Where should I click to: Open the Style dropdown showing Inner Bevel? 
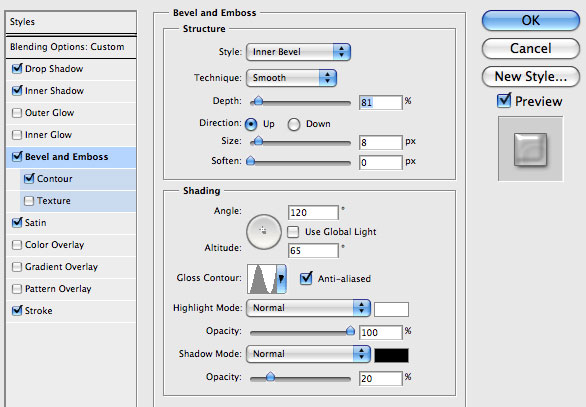[298, 52]
